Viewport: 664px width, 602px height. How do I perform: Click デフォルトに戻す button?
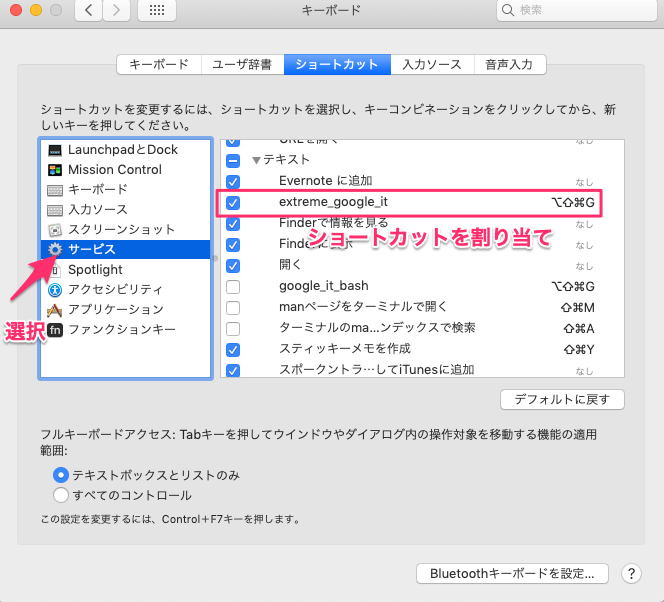tap(562, 399)
